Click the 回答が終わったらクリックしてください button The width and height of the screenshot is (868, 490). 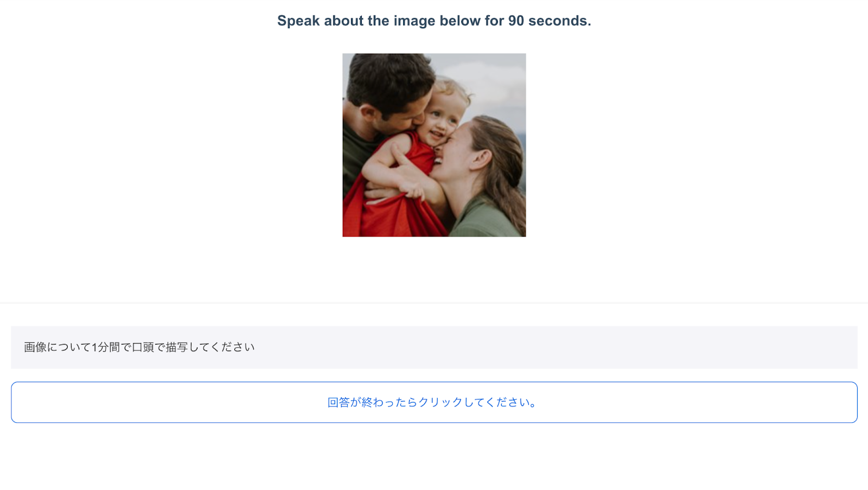point(433,402)
